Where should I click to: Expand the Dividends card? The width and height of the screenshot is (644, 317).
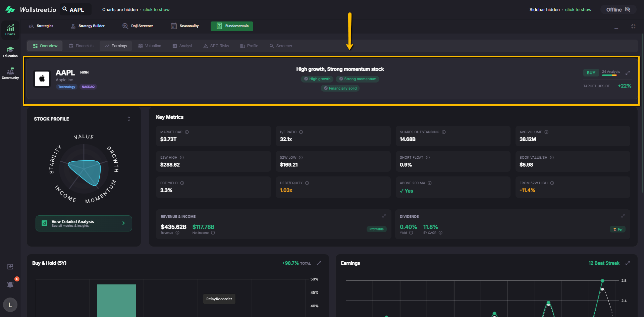(623, 216)
